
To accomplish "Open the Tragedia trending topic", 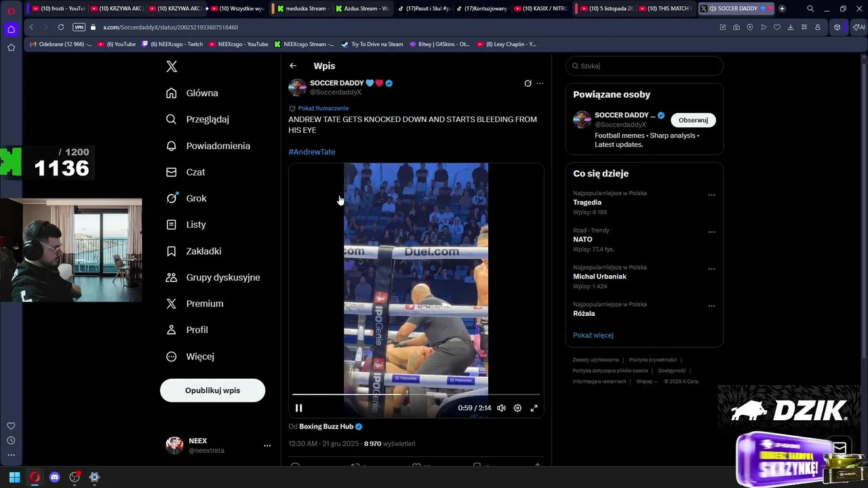I will click(x=587, y=203).
